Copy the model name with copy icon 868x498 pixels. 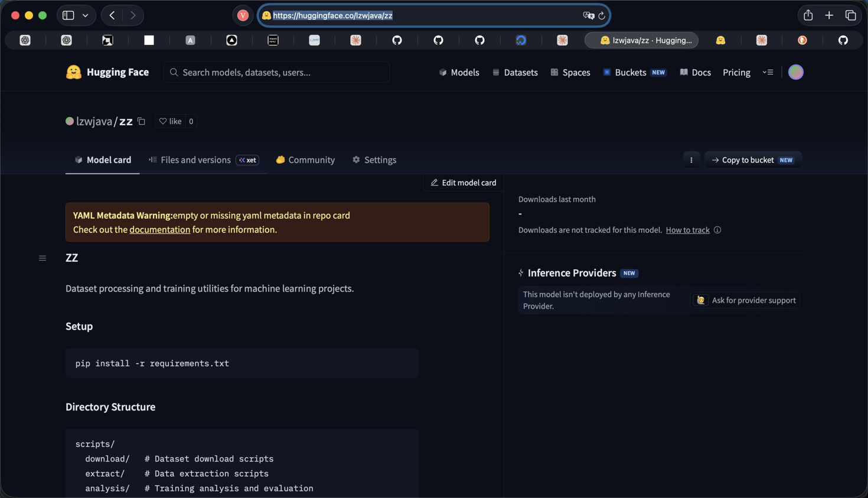(x=141, y=121)
